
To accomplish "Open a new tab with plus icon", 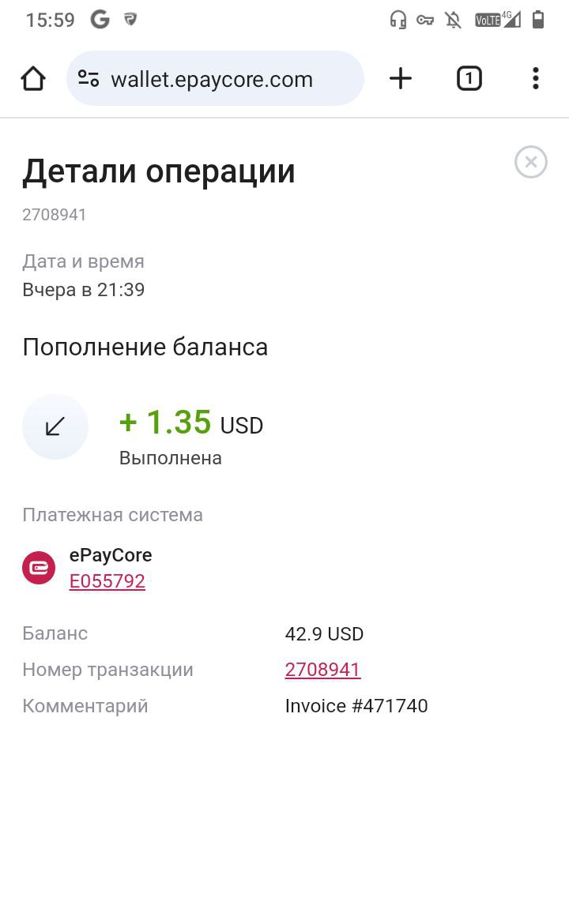I will (401, 78).
